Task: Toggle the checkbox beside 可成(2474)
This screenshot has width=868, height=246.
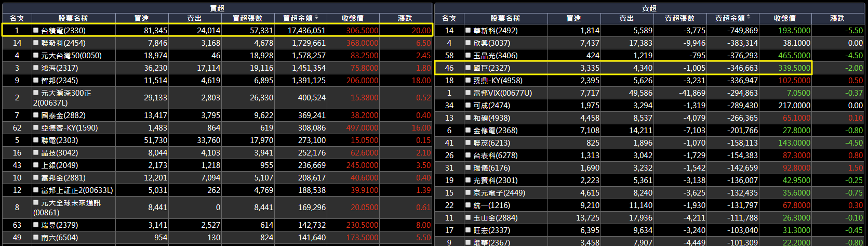Action: (x=468, y=106)
